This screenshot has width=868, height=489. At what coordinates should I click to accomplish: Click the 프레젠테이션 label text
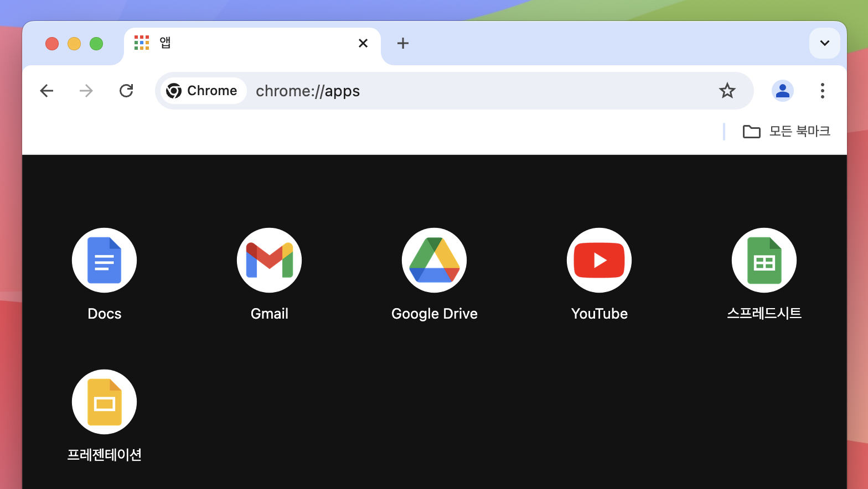coord(104,455)
